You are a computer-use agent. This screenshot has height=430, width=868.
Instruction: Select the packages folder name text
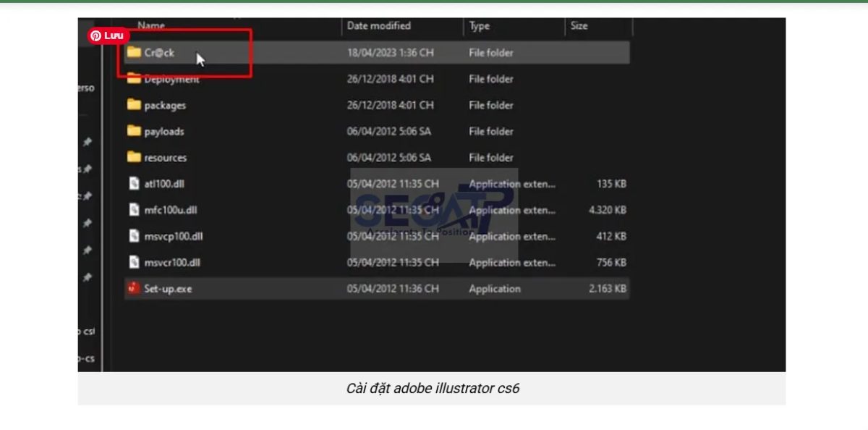[165, 105]
